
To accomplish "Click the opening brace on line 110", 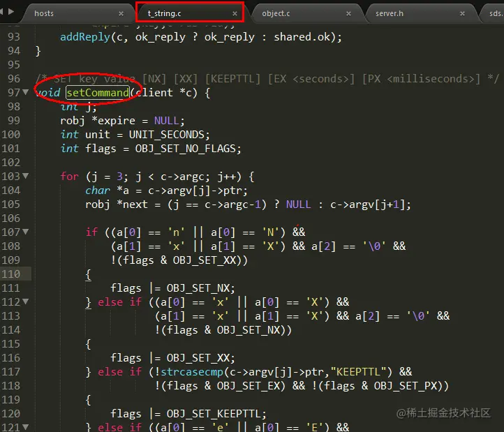I will coord(88,274).
